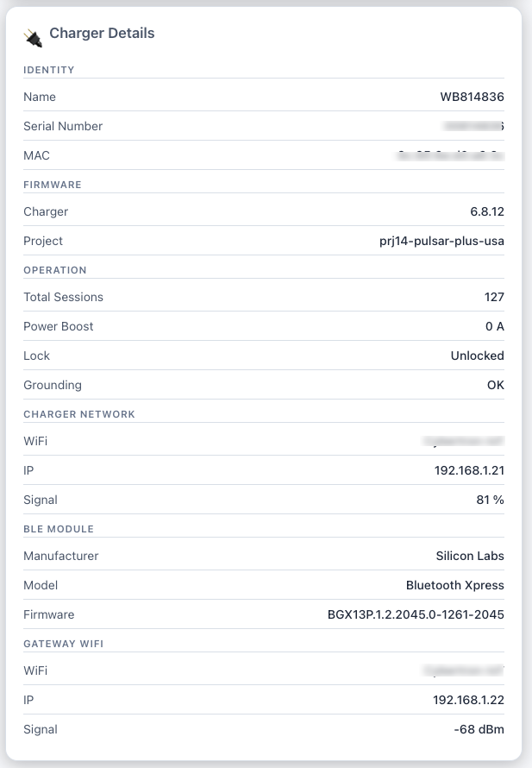Click the blurred MAC address value
Viewport: 532px width, 768px height.
point(451,155)
